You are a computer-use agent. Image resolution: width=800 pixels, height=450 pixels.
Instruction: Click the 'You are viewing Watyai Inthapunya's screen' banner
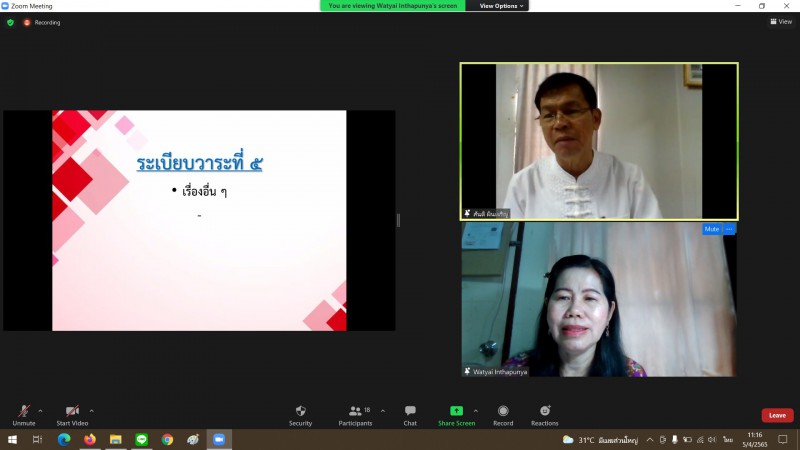[392, 6]
